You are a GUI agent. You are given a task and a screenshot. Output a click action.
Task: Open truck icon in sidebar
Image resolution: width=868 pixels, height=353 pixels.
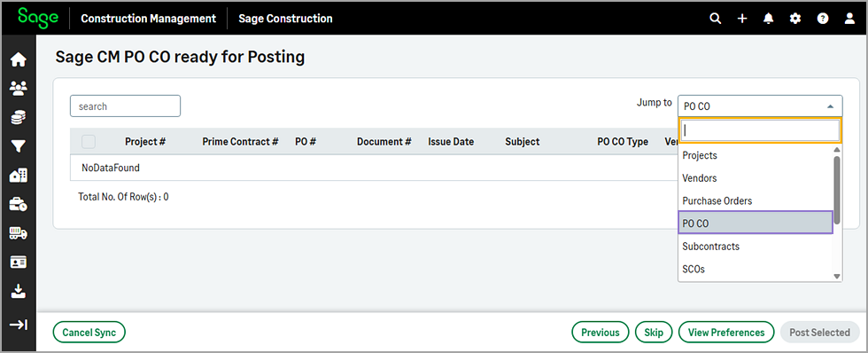coord(19,233)
